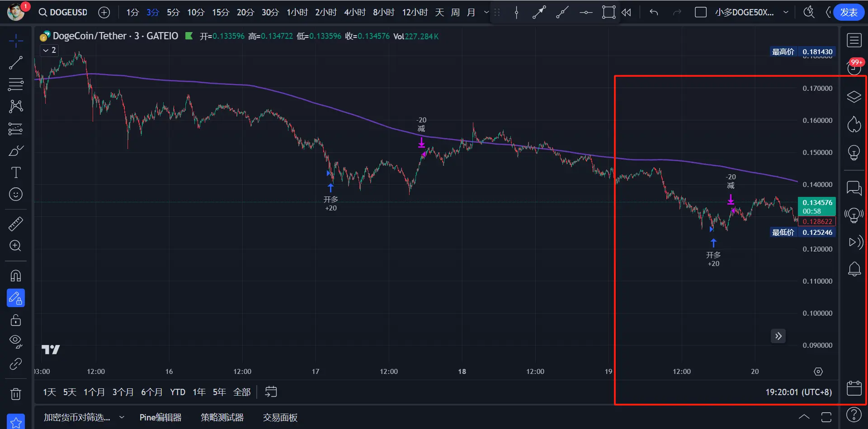The width and height of the screenshot is (868, 429).
Task: Open the notifications bell panel
Action: pos(854,270)
